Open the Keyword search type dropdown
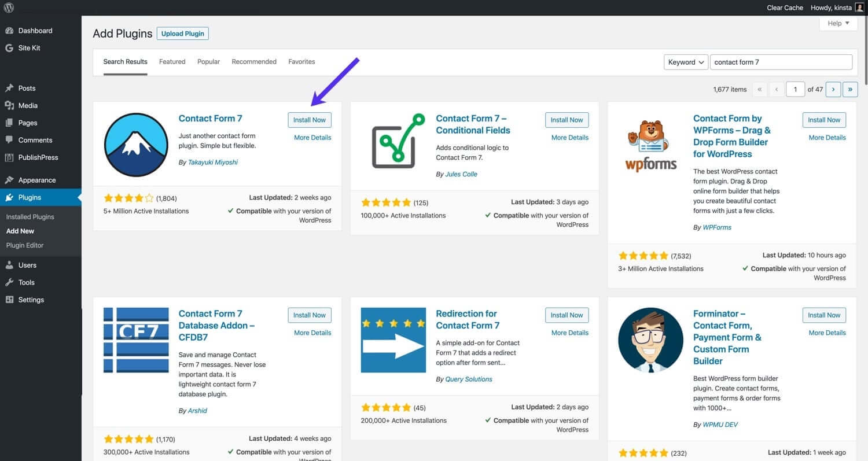Screen dimensions: 868x461 (686, 62)
